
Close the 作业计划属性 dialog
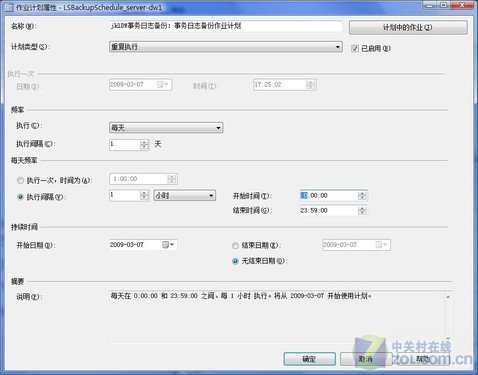462,5
